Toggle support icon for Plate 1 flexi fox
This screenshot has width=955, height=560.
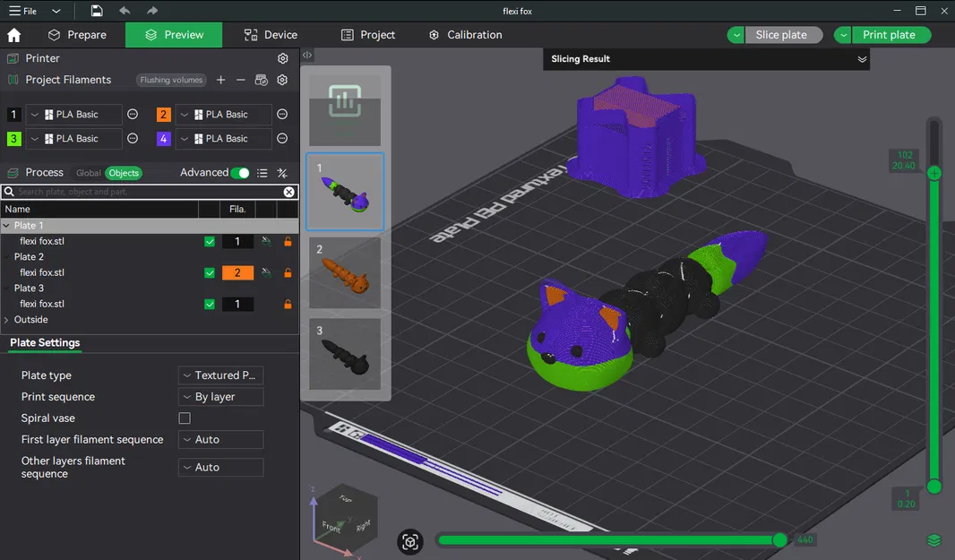[266, 241]
